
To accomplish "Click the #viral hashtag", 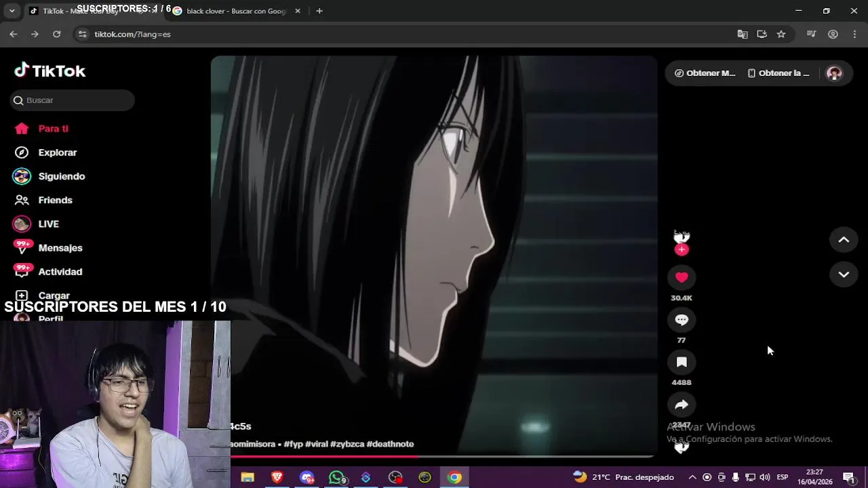I will point(317,444).
